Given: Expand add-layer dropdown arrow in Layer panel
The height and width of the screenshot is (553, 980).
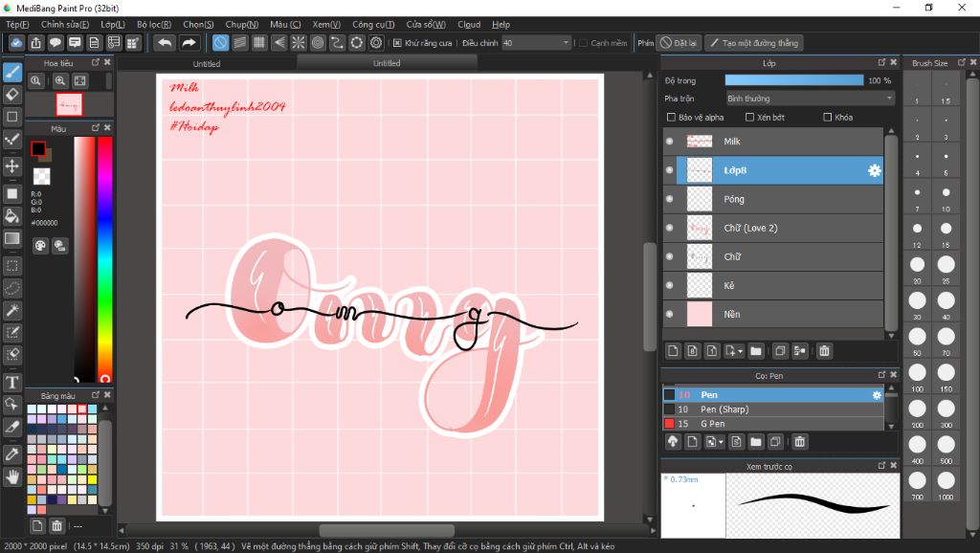Looking at the screenshot, I should (x=740, y=351).
